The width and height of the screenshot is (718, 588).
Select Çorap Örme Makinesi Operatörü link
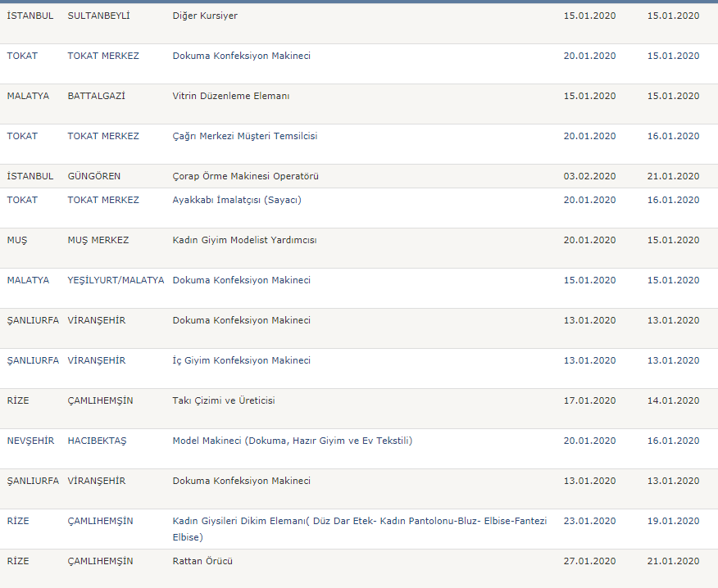(245, 176)
